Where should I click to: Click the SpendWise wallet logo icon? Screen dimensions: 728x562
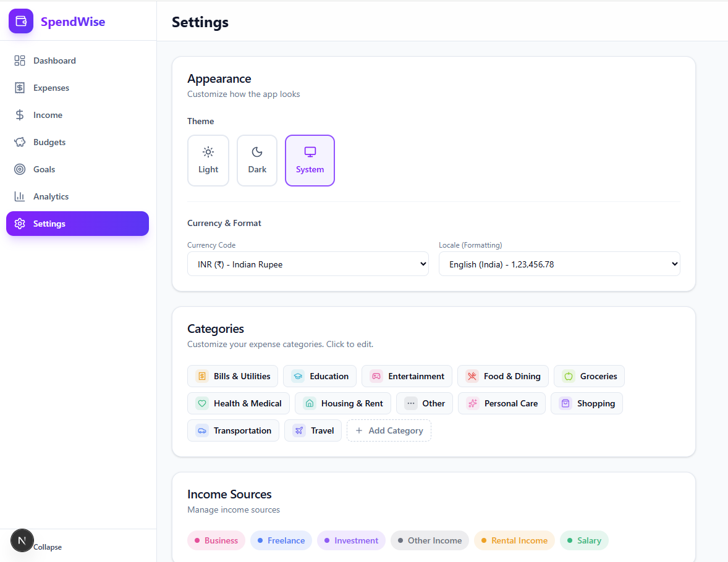[x=20, y=20]
